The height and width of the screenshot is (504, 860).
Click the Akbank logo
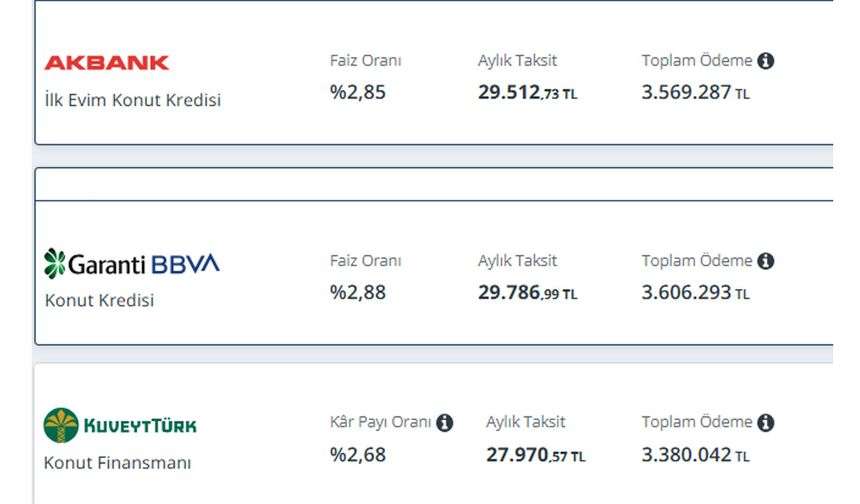coord(106,63)
